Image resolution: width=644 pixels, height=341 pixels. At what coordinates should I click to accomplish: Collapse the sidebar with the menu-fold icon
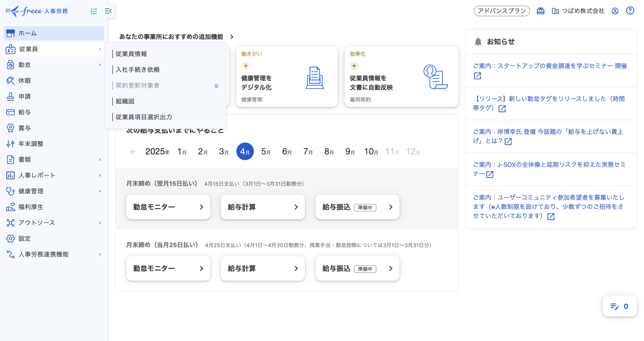point(108,11)
